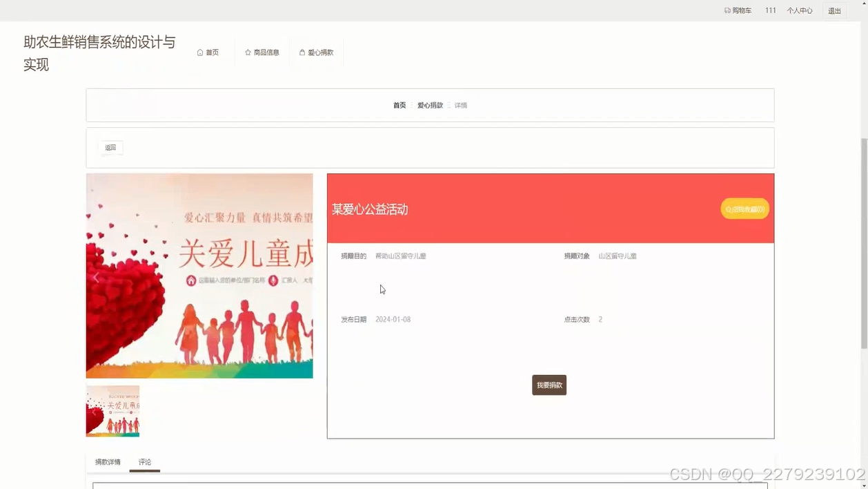Viewport: 868px width, 489px height.
Task: Click the 帮助山区留守儿童 purpose text
Action: click(401, 256)
